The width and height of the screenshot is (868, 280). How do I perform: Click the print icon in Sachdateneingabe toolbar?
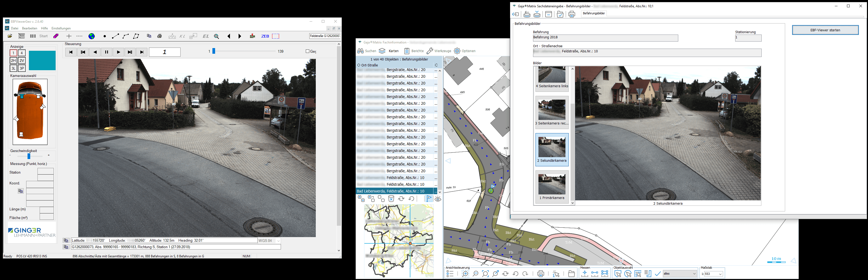point(571,15)
